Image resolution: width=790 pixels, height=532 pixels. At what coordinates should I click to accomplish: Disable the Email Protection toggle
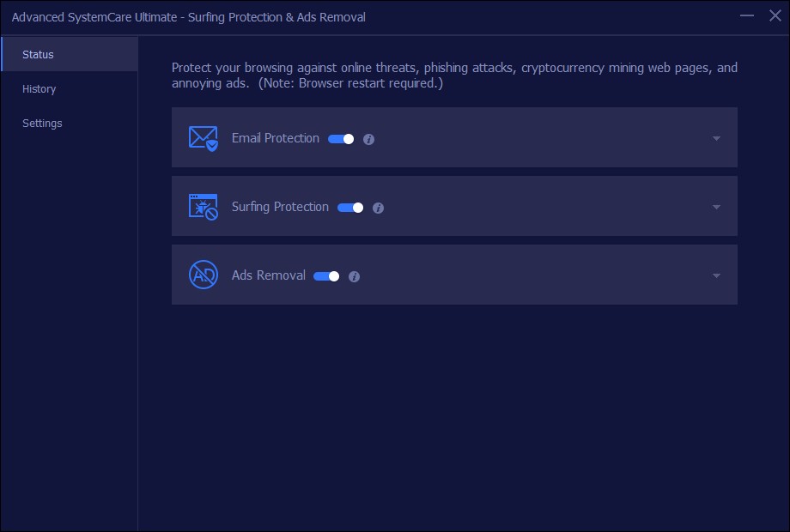click(339, 138)
